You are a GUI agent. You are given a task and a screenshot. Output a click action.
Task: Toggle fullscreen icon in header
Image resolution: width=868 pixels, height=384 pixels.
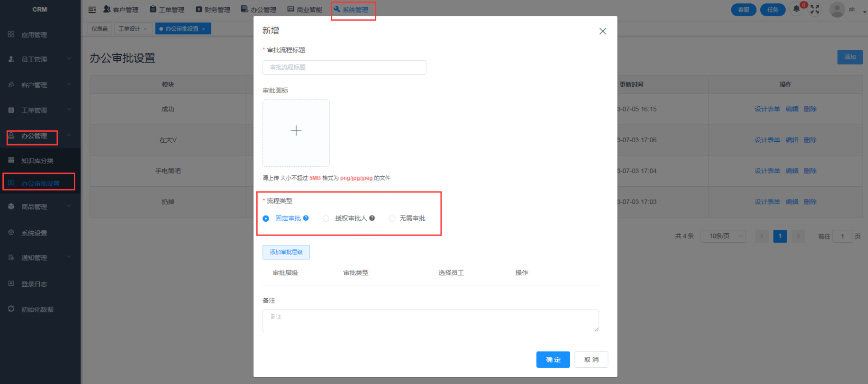point(814,10)
